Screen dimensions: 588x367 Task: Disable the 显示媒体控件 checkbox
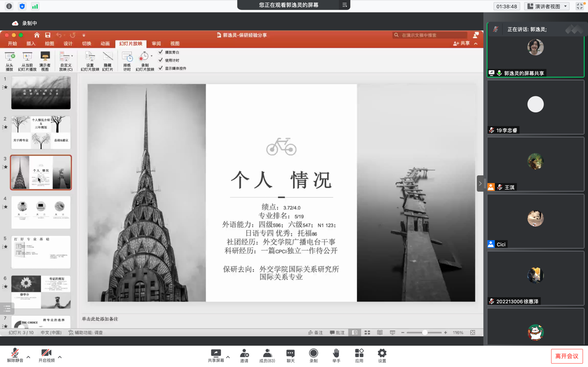click(x=161, y=68)
